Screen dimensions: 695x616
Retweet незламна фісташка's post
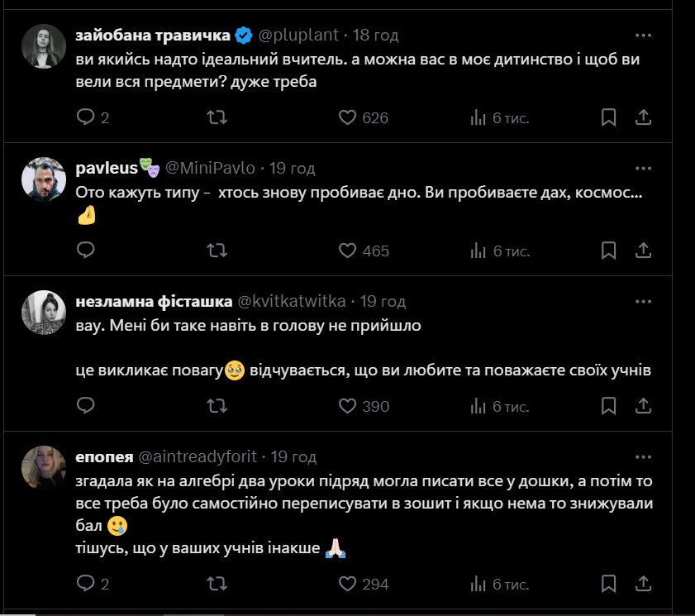tap(217, 406)
